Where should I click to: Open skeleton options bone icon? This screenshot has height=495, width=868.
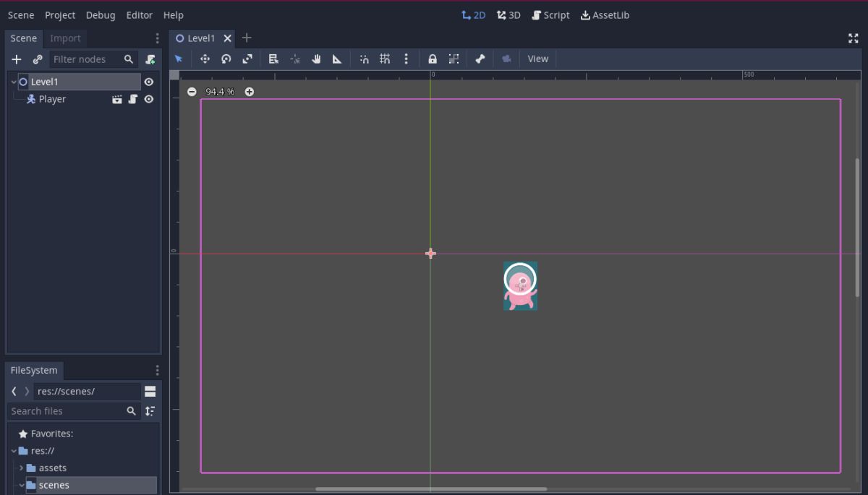coord(480,59)
